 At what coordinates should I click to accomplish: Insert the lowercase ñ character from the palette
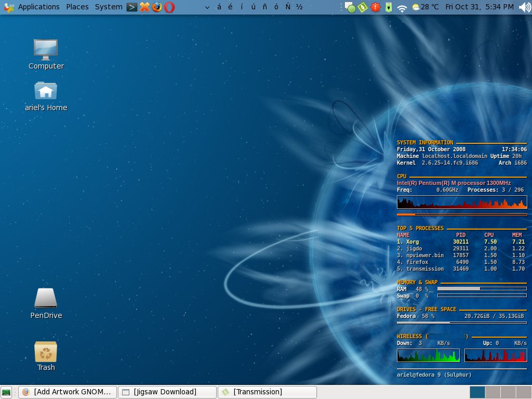coord(264,7)
